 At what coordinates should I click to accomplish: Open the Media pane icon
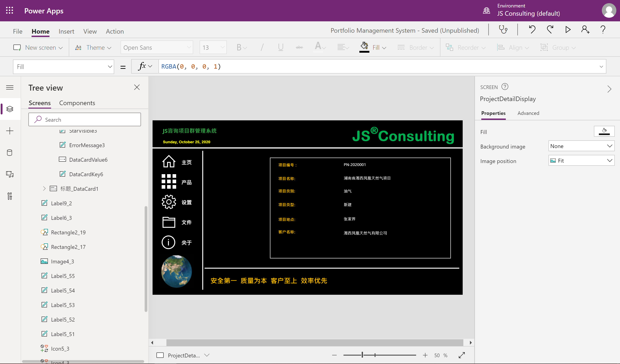tap(10, 174)
